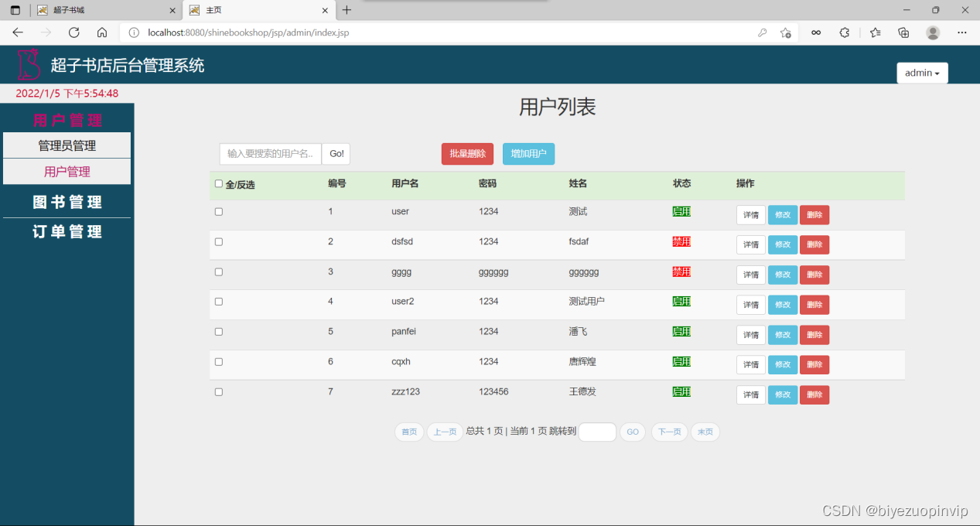The image size is (980, 526).
Task: Click the 启用 status of panfei
Action: (681, 331)
